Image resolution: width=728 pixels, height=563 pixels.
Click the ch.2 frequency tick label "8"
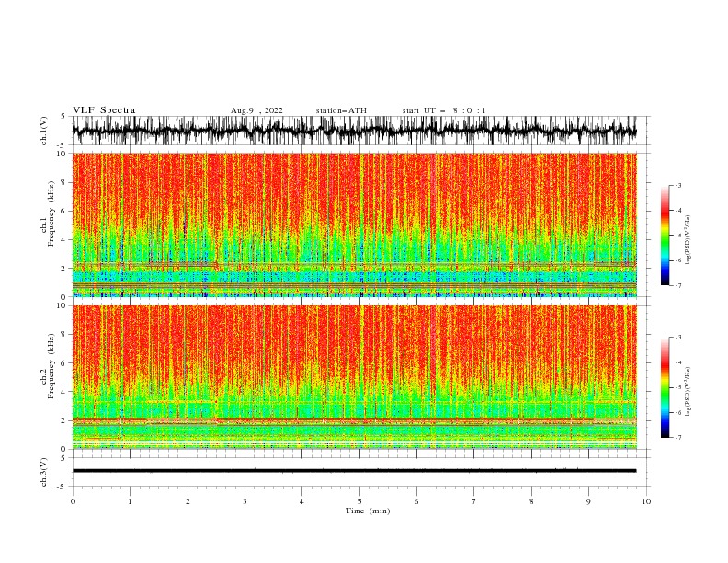[63, 335]
